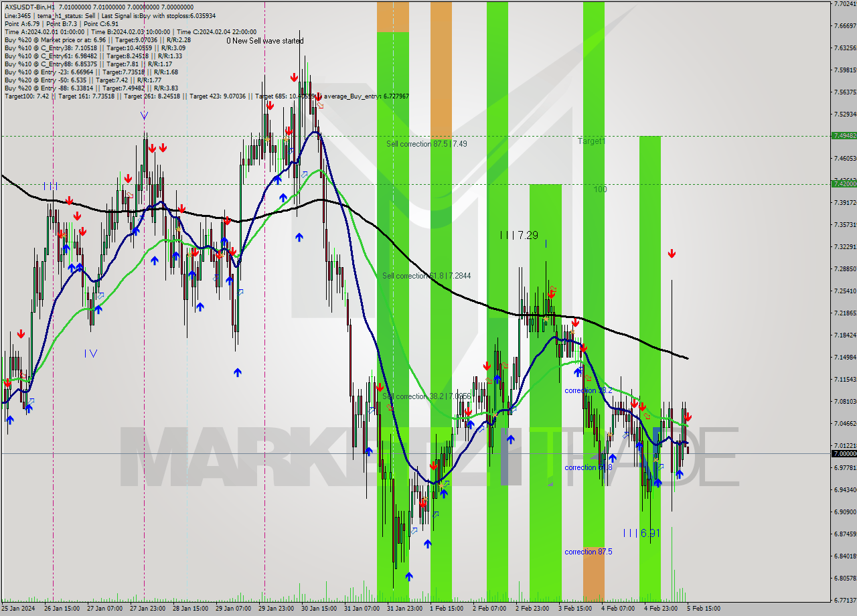The image size is (857, 616).
Task: Click the 6.805 price axis label
Action: (x=846, y=578)
